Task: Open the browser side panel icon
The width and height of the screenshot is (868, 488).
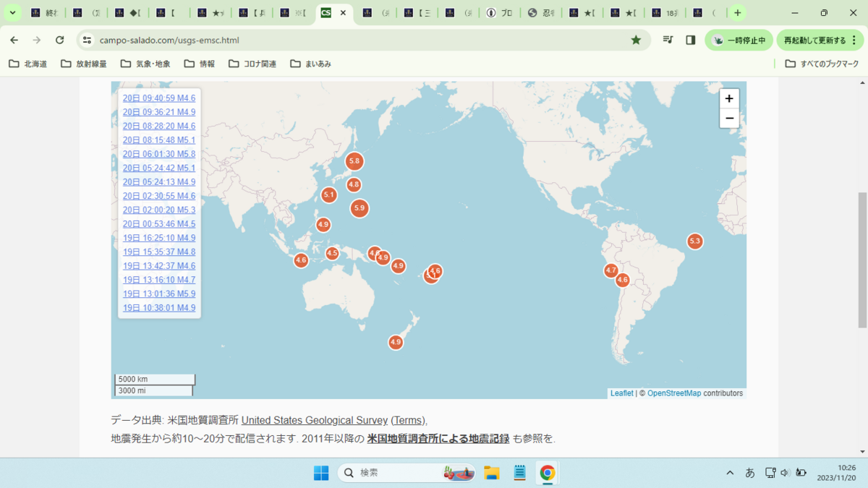Action: pyautogui.click(x=691, y=40)
